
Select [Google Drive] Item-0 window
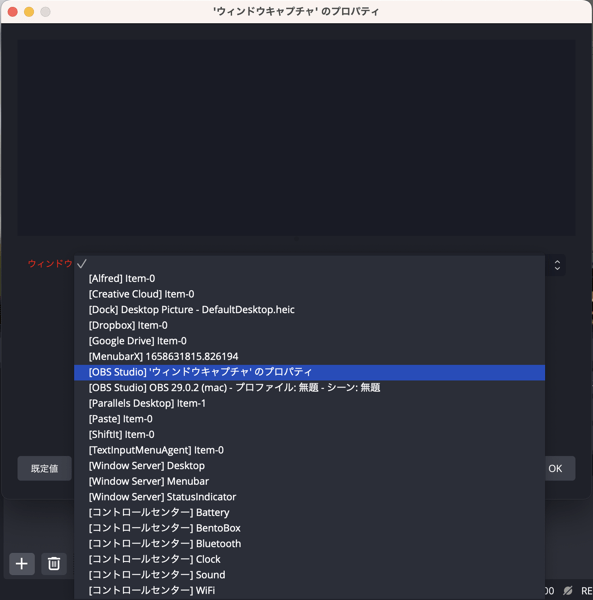point(309,341)
